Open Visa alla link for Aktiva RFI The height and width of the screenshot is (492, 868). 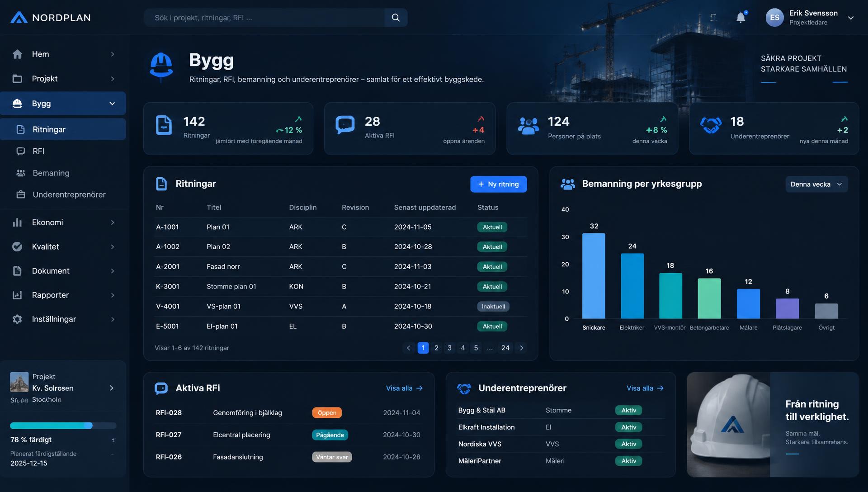click(404, 388)
